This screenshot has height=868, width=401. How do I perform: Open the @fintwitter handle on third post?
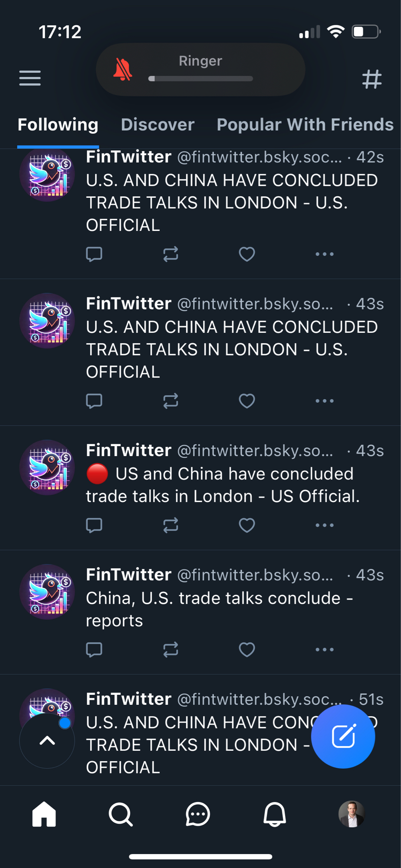[255, 451]
